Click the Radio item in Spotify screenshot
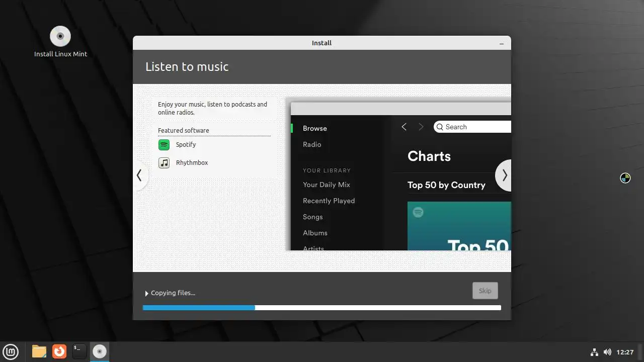 point(312,144)
